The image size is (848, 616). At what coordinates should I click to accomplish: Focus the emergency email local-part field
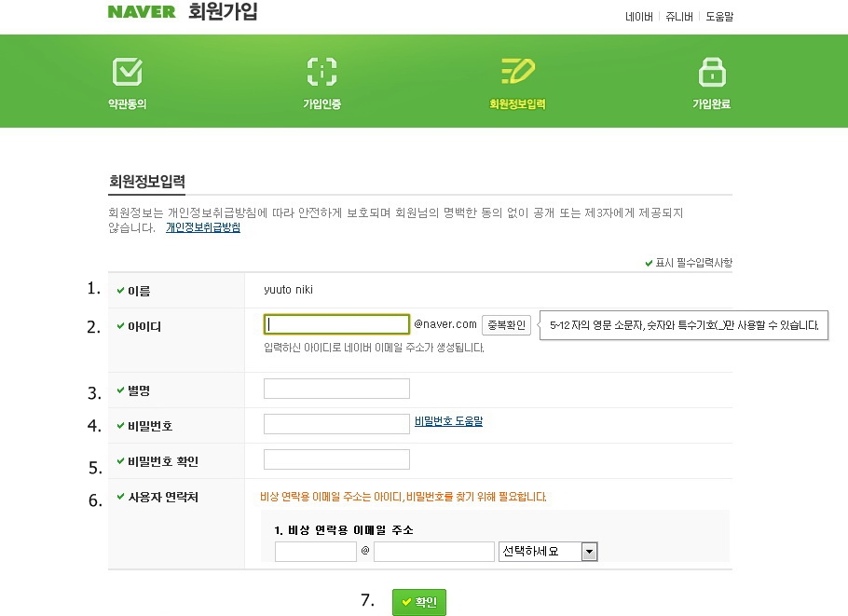point(315,552)
